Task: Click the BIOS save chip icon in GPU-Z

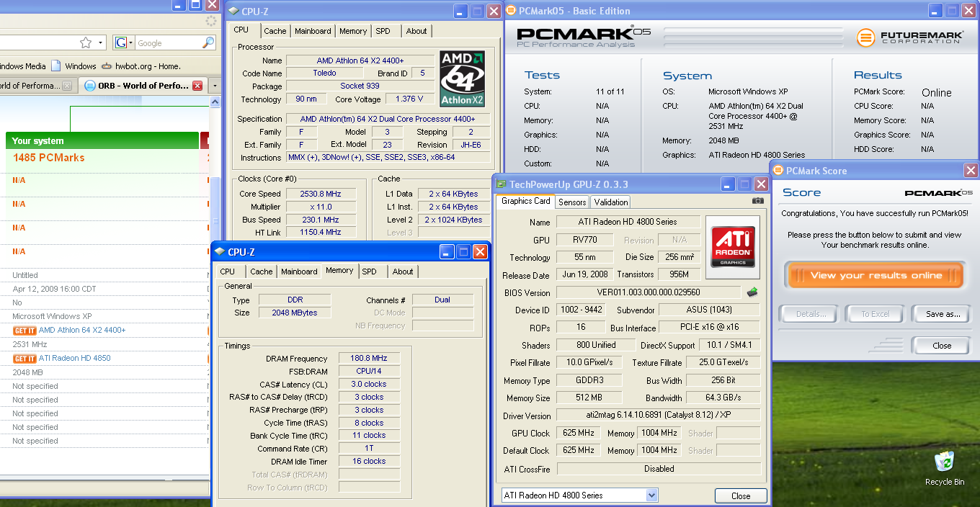Action: tap(752, 292)
